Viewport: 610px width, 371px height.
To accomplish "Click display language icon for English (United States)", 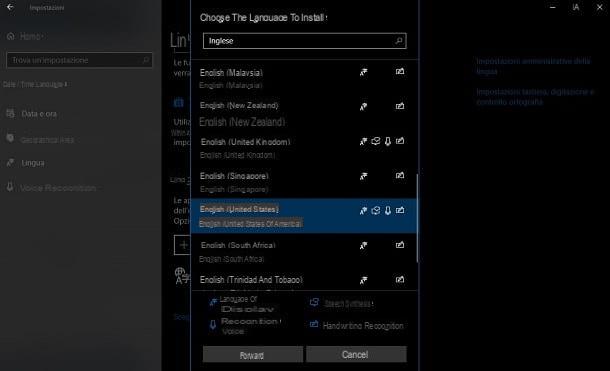I will [x=363, y=211].
